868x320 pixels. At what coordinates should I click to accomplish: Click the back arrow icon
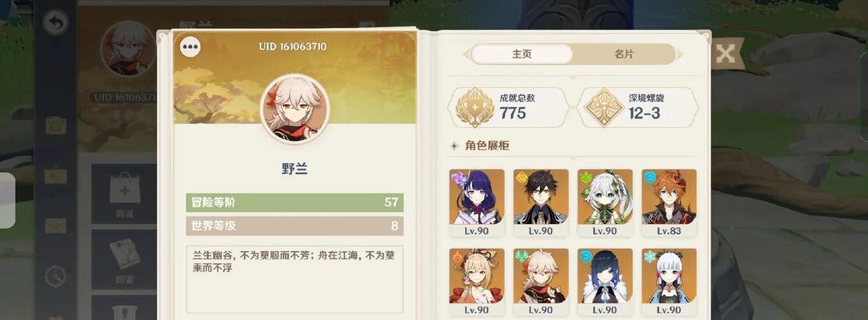pos(56,22)
